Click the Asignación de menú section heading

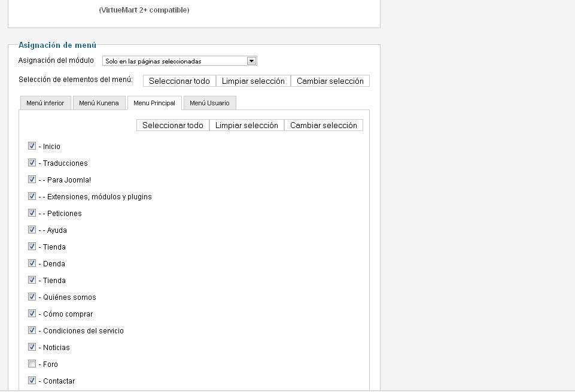pyautogui.click(x=57, y=45)
